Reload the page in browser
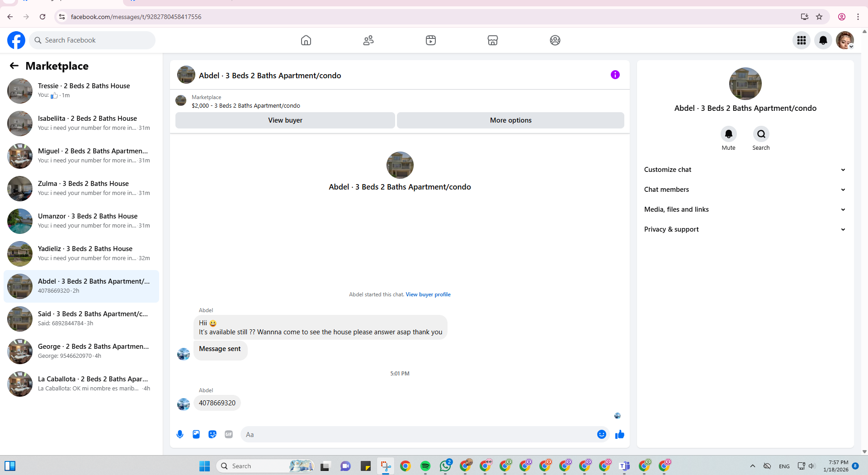Viewport: 868px width, 475px height. (42, 17)
